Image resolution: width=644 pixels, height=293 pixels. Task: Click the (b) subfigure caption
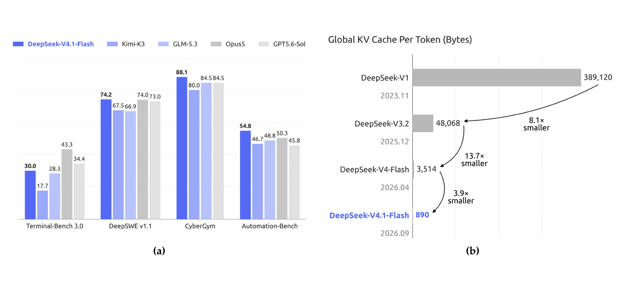[x=472, y=251]
